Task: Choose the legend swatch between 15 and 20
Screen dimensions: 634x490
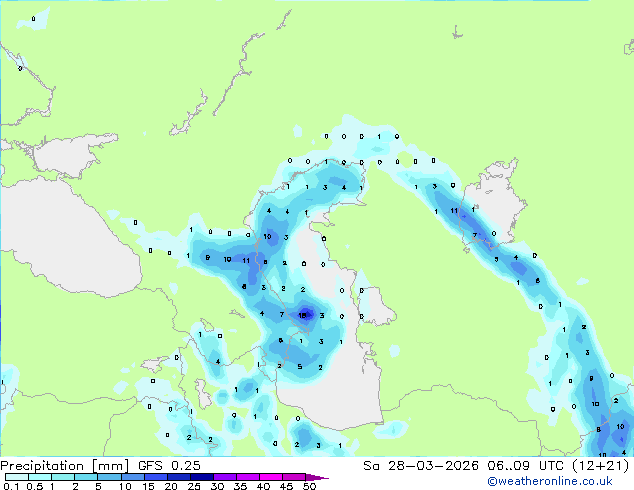Action: click(x=155, y=477)
